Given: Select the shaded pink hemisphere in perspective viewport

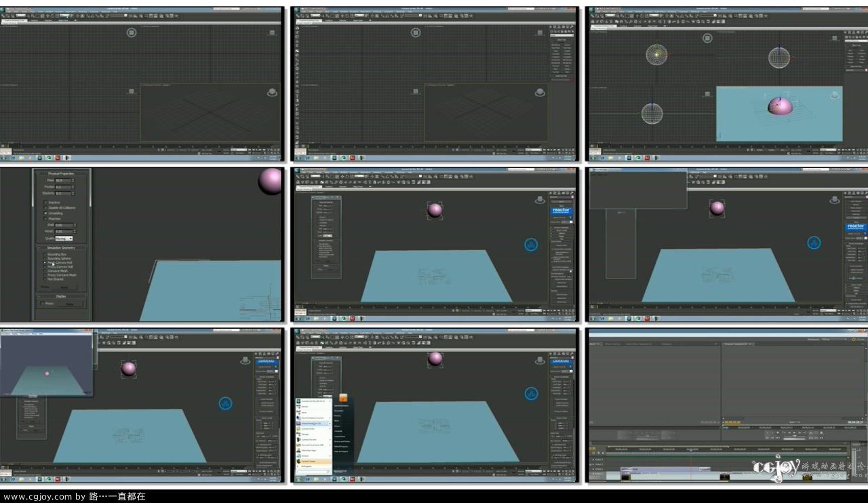Looking at the screenshot, I should 779,107.
